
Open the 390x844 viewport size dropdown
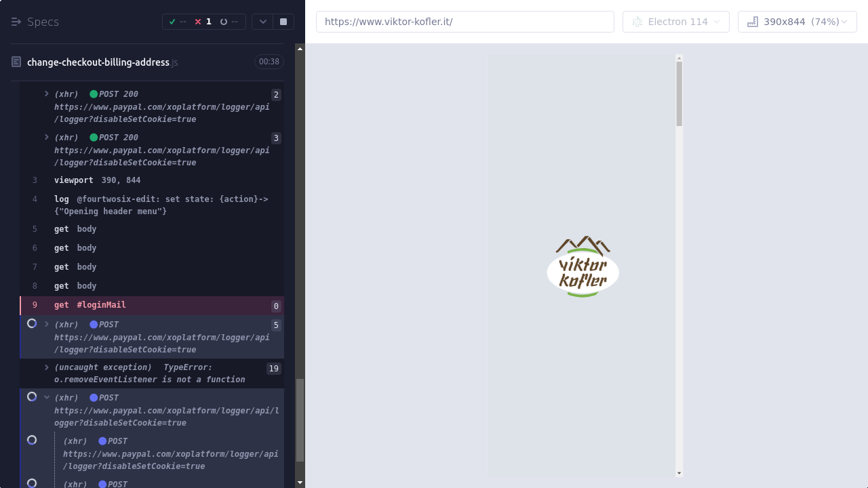[797, 22]
